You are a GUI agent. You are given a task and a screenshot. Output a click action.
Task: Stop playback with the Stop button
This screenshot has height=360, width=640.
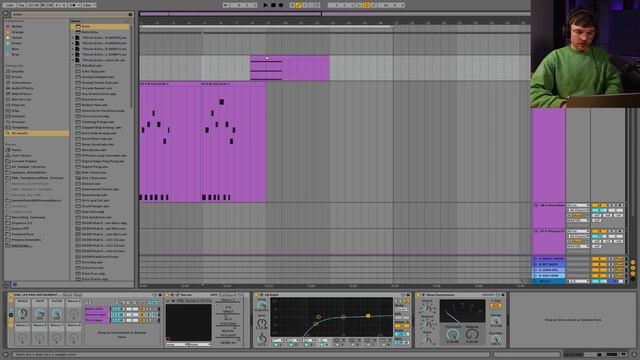click(273, 5)
